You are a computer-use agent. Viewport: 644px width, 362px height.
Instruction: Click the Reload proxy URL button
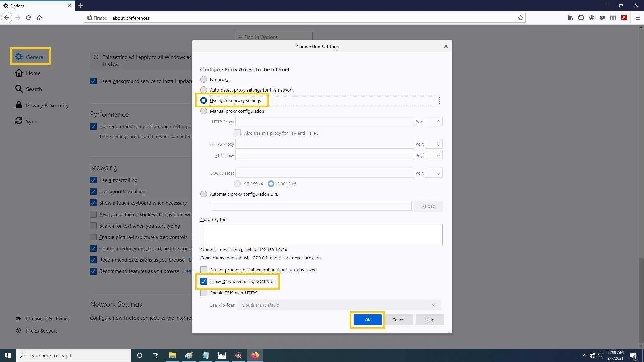click(x=428, y=206)
